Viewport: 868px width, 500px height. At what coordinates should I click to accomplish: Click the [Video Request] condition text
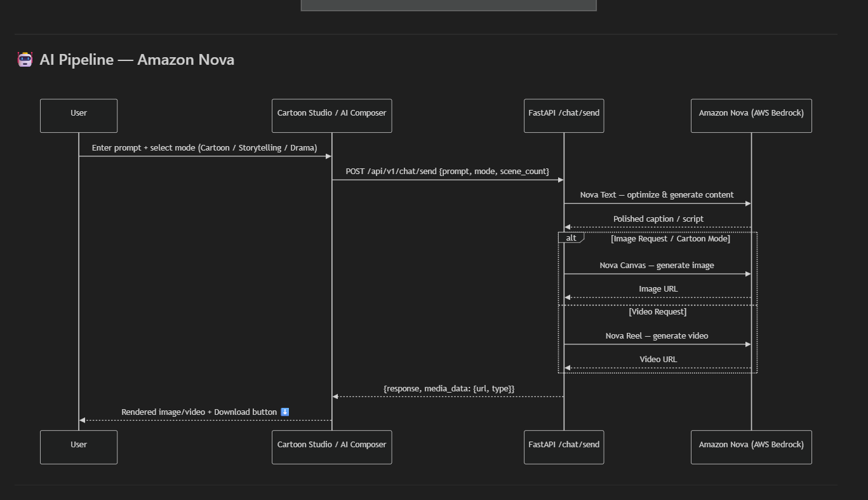(x=658, y=312)
